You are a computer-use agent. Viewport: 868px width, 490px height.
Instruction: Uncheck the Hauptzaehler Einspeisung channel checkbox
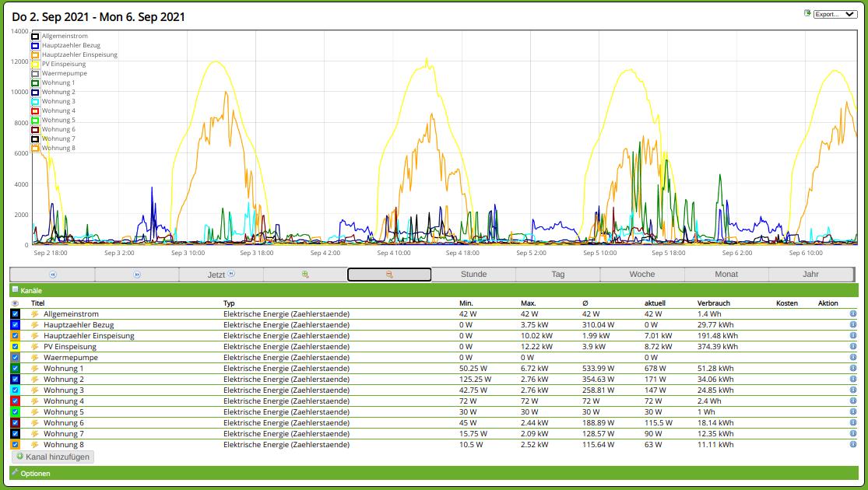pos(15,336)
